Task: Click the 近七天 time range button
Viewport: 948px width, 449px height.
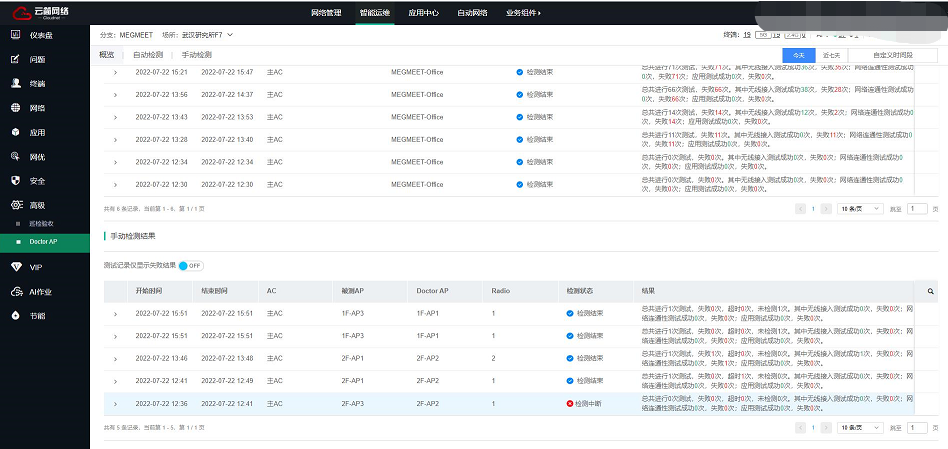Action: point(831,55)
